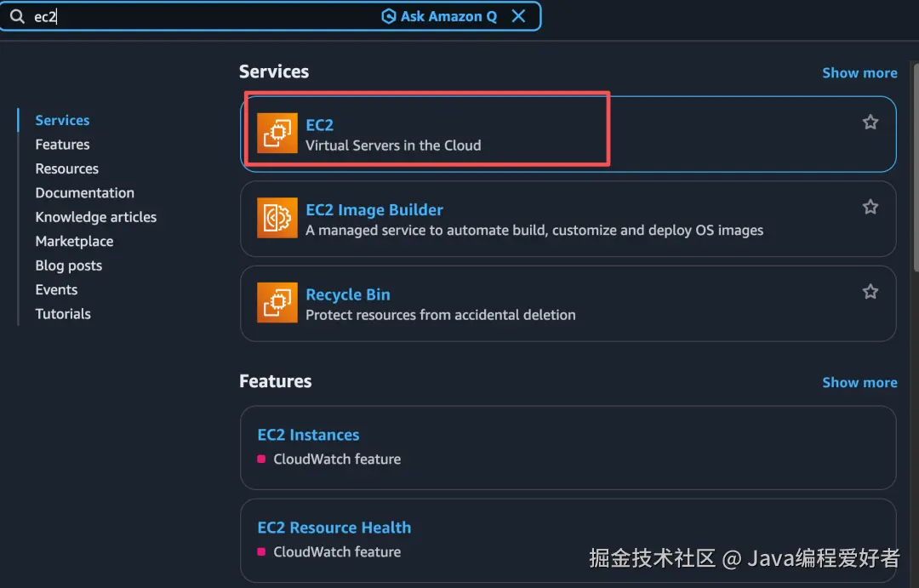The height and width of the screenshot is (588, 919).
Task: Click the EC2 service orange icon
Action: [x=277, y=134]
